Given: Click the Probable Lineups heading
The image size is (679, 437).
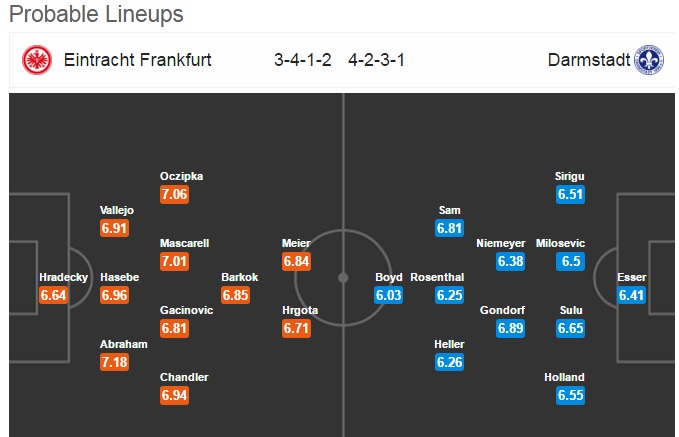Looking at the screenshot, I should pyautogui.click(x=96, y=15).
